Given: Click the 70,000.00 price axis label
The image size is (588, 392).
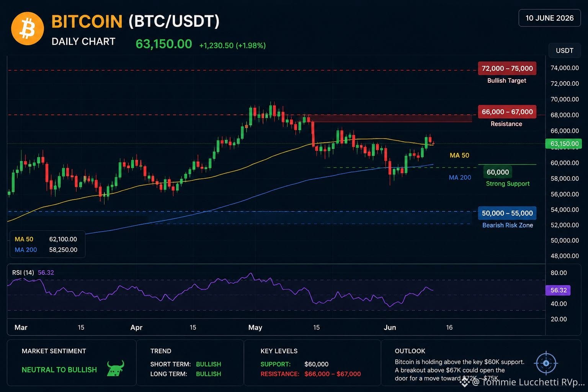Looking at the screenshot, I should tap(565, 99).
